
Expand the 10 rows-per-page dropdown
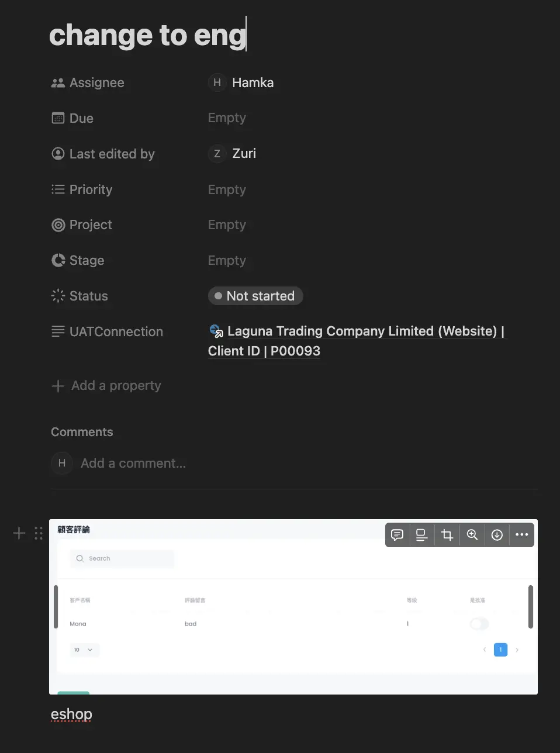(84, 650)
